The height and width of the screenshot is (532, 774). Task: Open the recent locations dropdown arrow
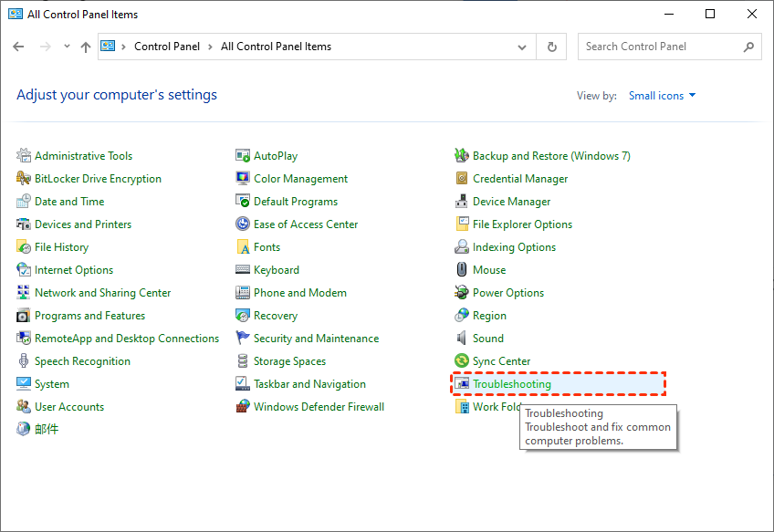tap(65, 47)
